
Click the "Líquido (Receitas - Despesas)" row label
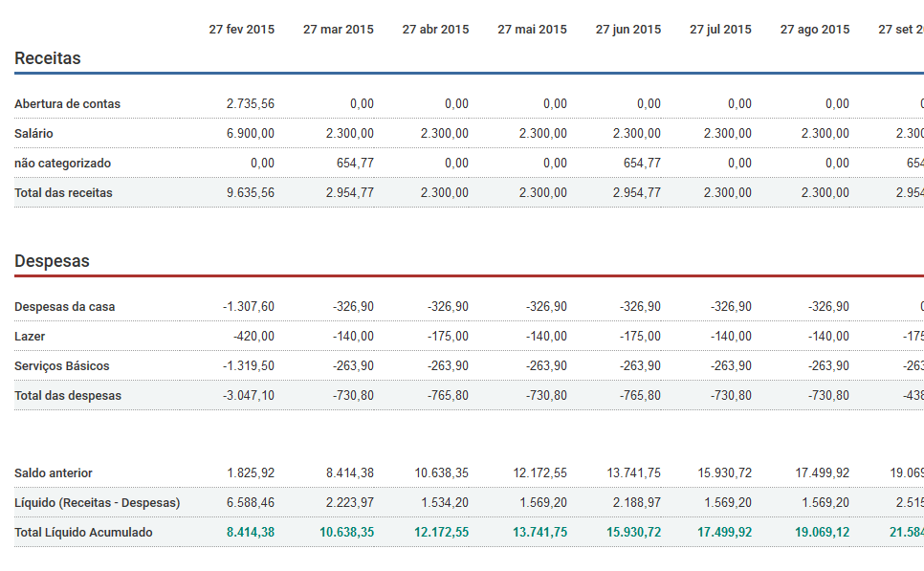(x=98, y=503)
